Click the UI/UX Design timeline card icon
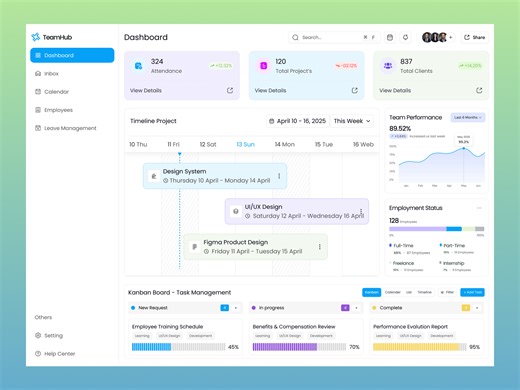Viewport: 520px width, 390px height. [236, 211]
